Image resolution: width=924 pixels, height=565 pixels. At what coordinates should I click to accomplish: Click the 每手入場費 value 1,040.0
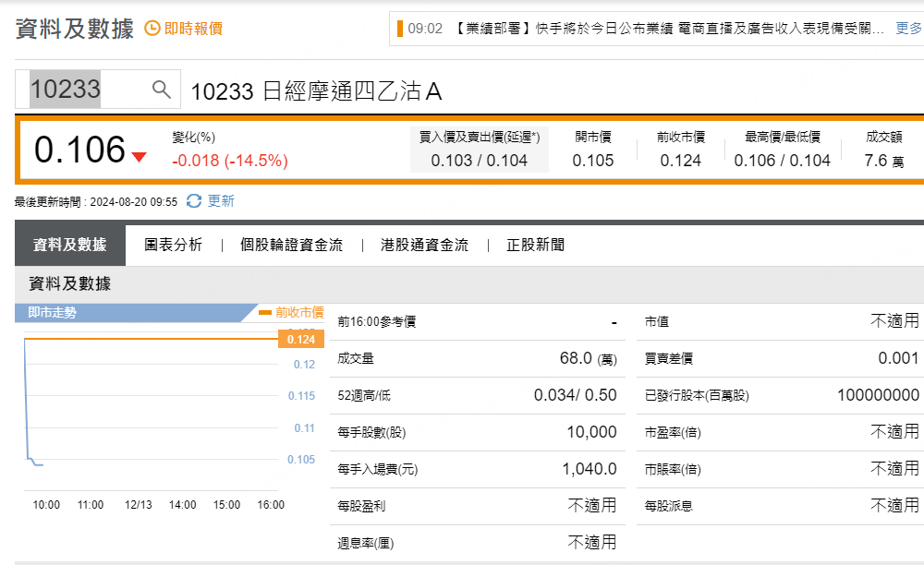pos(590,469)
